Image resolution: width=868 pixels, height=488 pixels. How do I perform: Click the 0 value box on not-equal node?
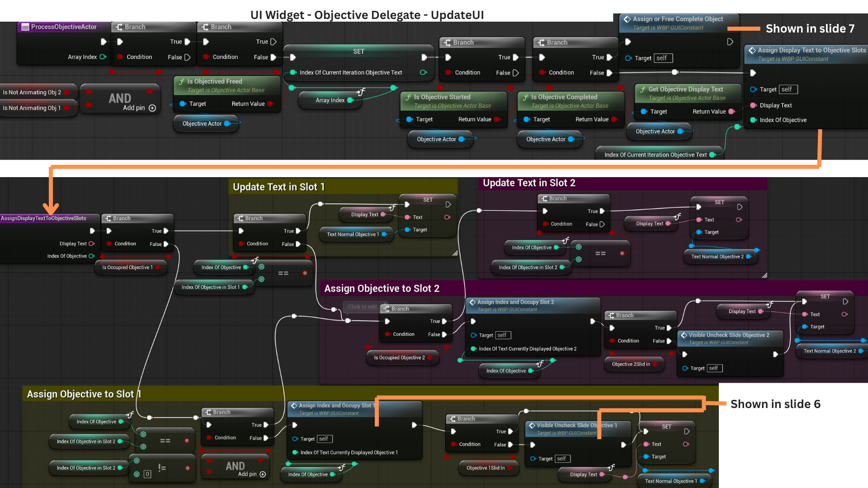click(147, 474)
